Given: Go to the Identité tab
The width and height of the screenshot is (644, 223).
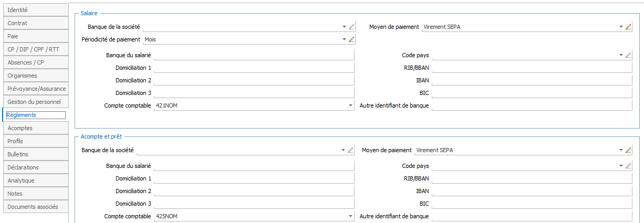Looking at the screenshot, I should (35, 10).
